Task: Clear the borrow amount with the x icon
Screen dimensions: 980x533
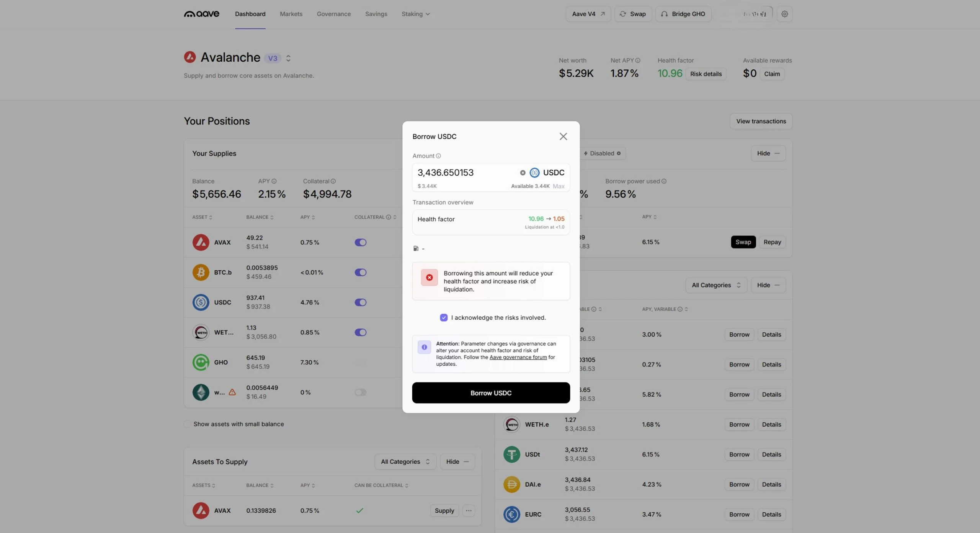Action: (x=523, y=173)
